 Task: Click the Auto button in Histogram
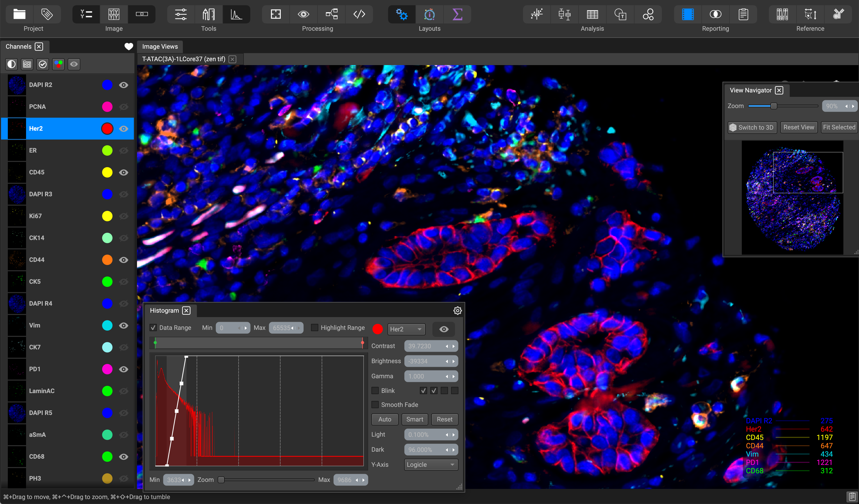point(384,419)
